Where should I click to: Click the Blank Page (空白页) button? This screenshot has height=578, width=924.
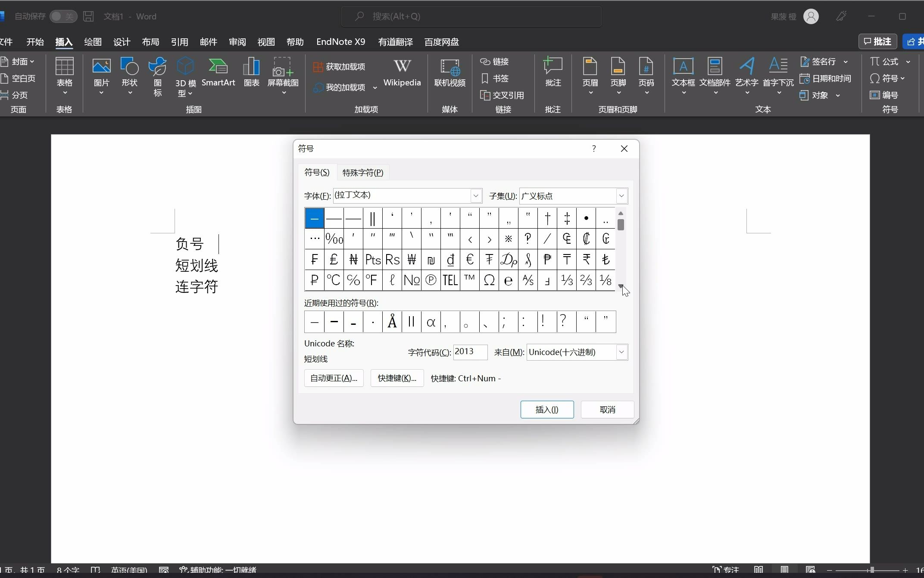pyautogui.click(x=18, y=79)
